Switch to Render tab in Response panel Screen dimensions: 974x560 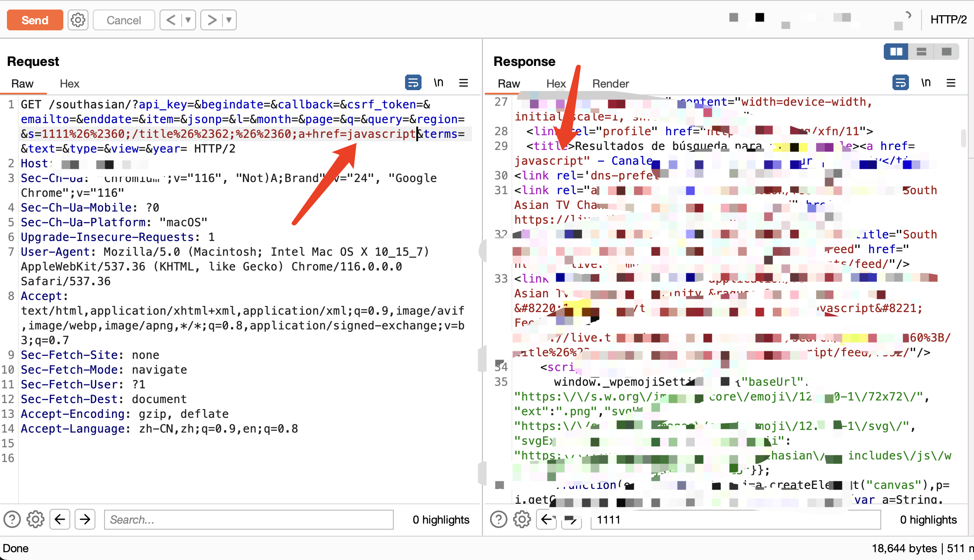click(x=610, y=84)
